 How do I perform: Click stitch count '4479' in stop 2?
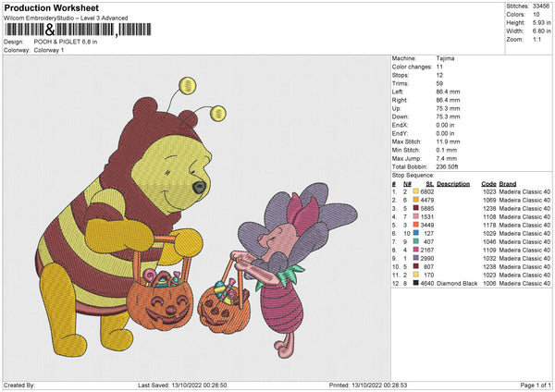[x=427, y=201]
